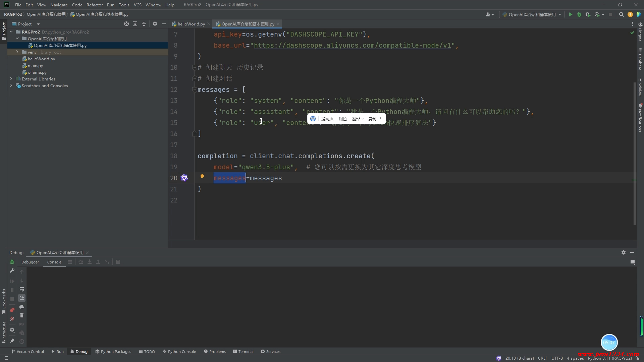The width and height of the screenshot is (644, 362).
Task: Clear console with trash icon
Action: 22,315
